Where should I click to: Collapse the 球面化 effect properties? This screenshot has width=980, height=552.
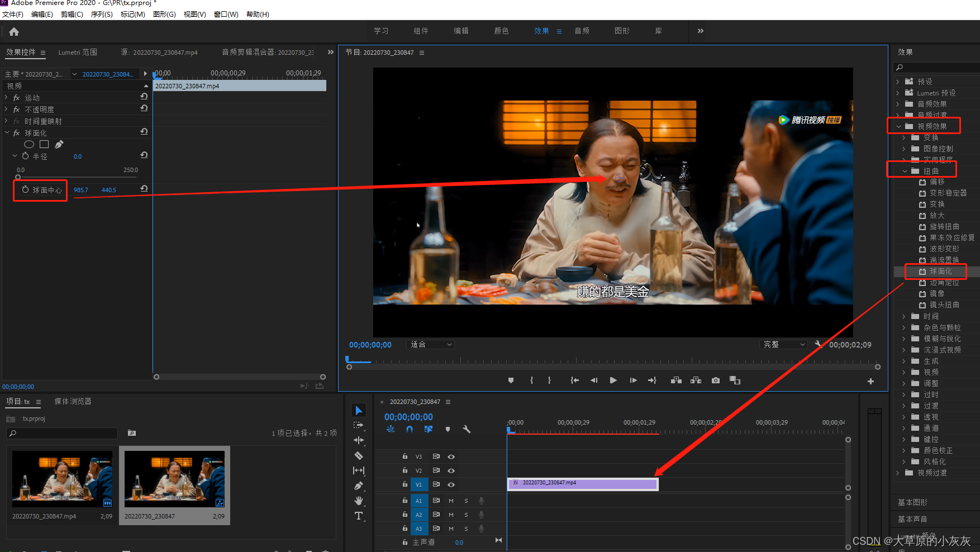pyautogui.click(x=7, y=133)
